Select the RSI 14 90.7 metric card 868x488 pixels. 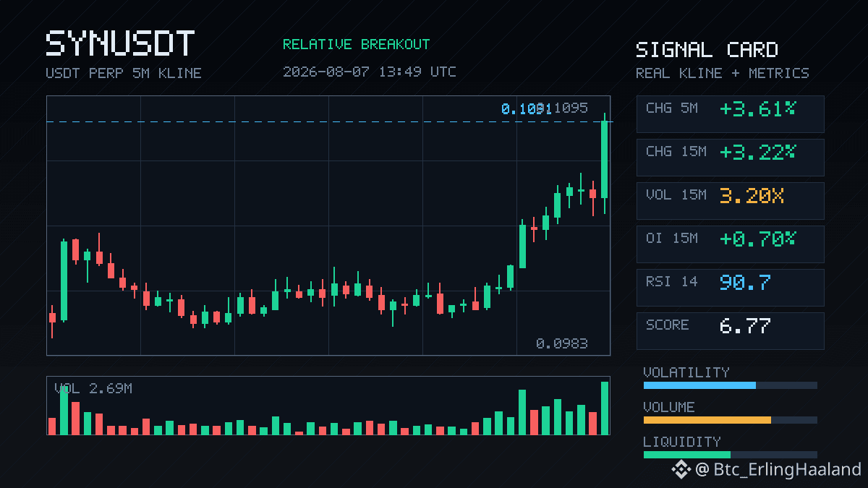[x=730, y=287]
